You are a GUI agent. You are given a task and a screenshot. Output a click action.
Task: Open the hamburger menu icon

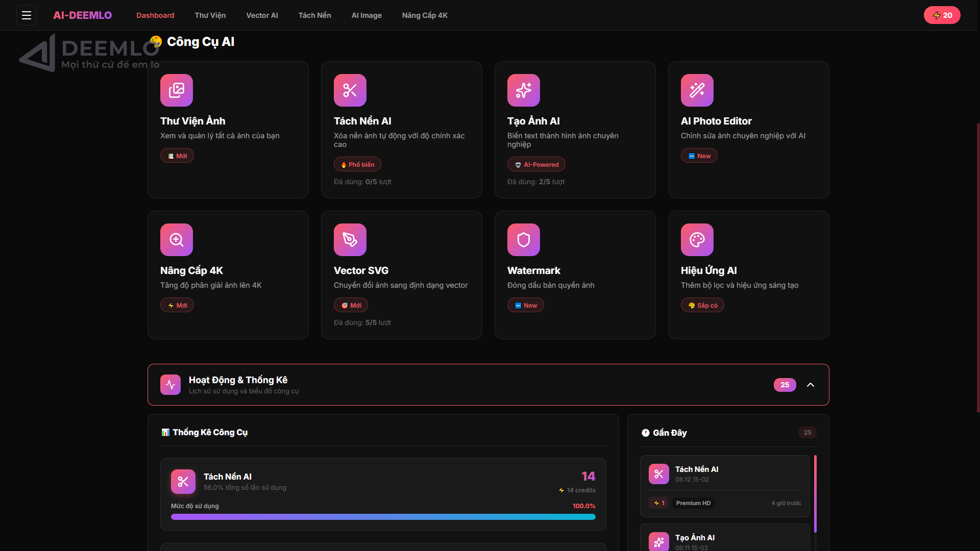[27, 15]
